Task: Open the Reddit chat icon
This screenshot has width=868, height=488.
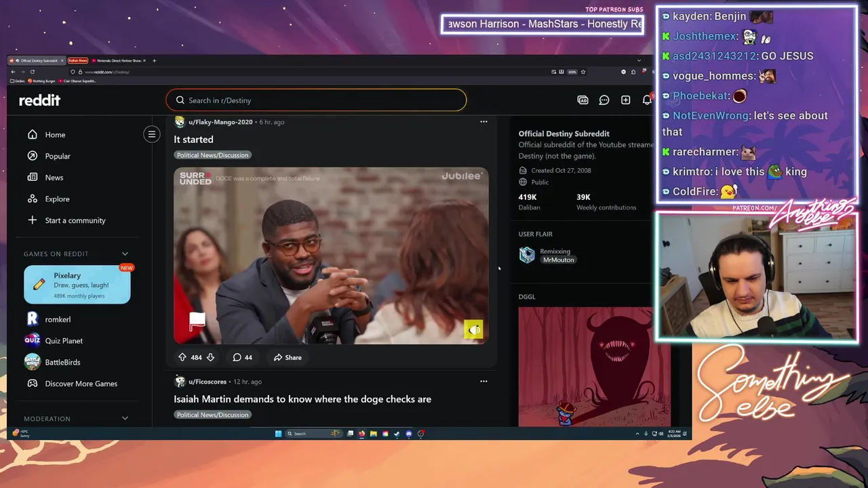Action: 604,100
